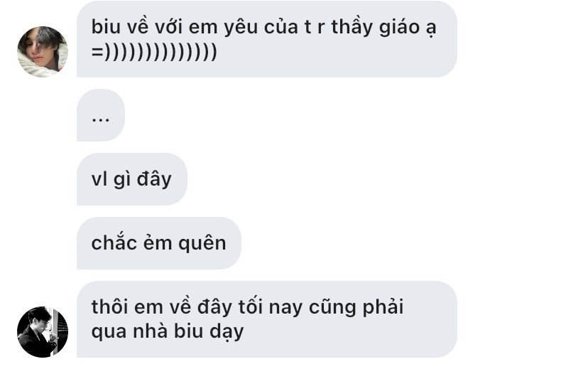Screen dimensions: 588x374
Task: Open the top sender's profile avatar
Action: 43,51
